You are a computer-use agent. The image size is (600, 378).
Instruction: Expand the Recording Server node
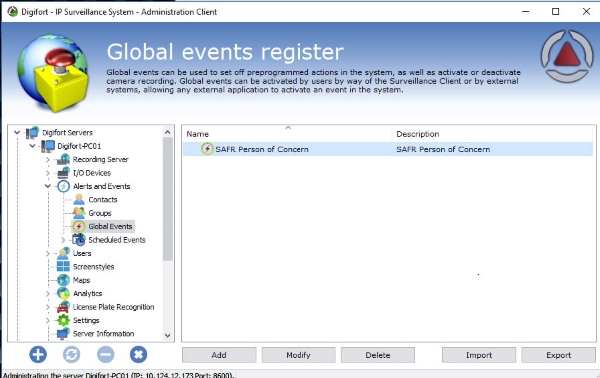click(48, 160)
